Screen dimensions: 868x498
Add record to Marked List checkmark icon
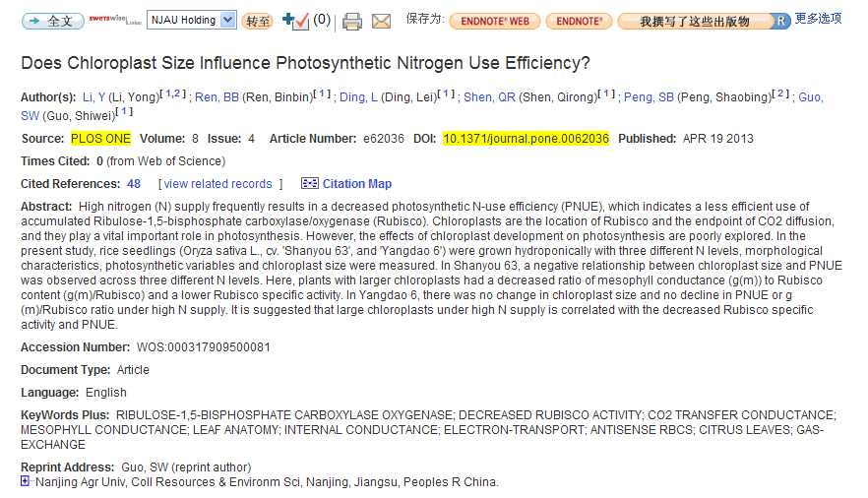[x=295, y=21]
